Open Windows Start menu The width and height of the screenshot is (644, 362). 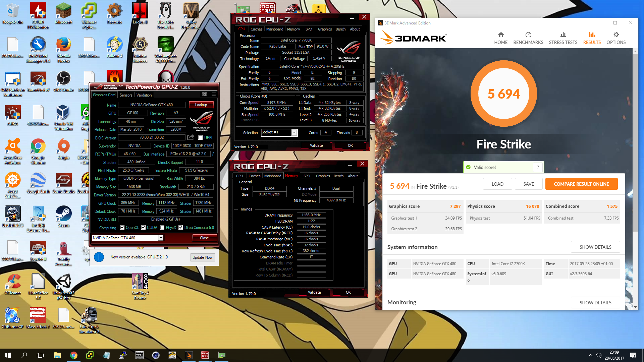[8, 355]
